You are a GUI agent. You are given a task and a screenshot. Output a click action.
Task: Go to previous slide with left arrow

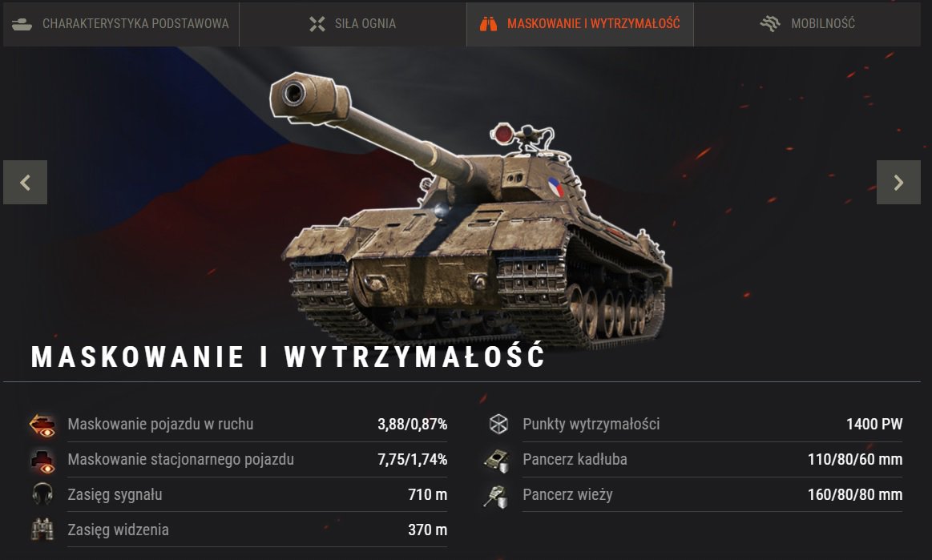pos(25,183)
